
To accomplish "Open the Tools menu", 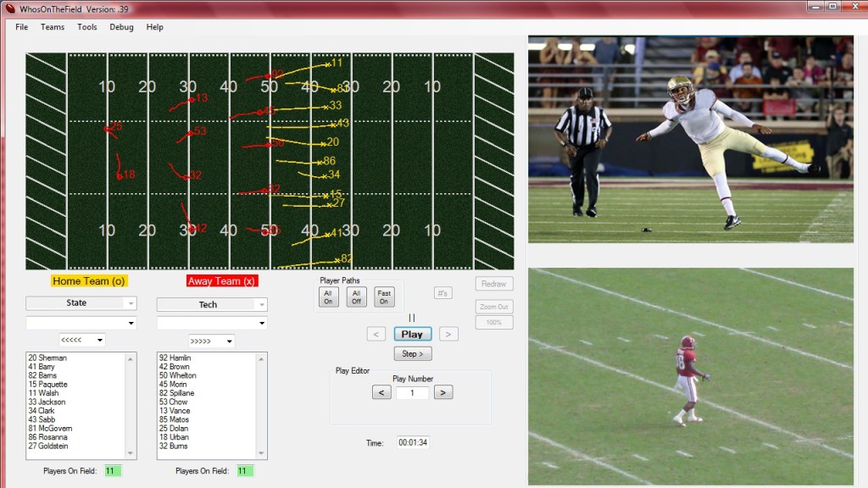I will coord(87,27).
